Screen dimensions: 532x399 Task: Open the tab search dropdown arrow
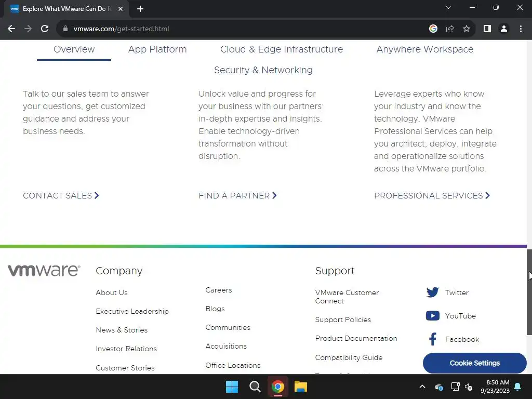tap(448, 7)
